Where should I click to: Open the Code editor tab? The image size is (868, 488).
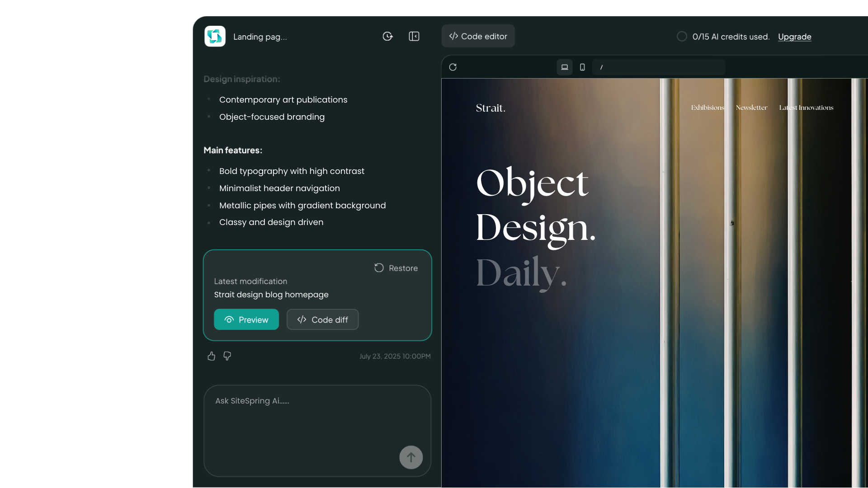coord(478,36)
